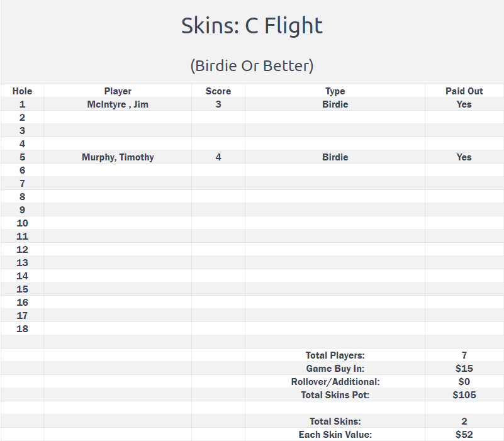Click the Rollover/Additional value $0
The height and width of the screenshot is (441, 504).
coord(464,381)
